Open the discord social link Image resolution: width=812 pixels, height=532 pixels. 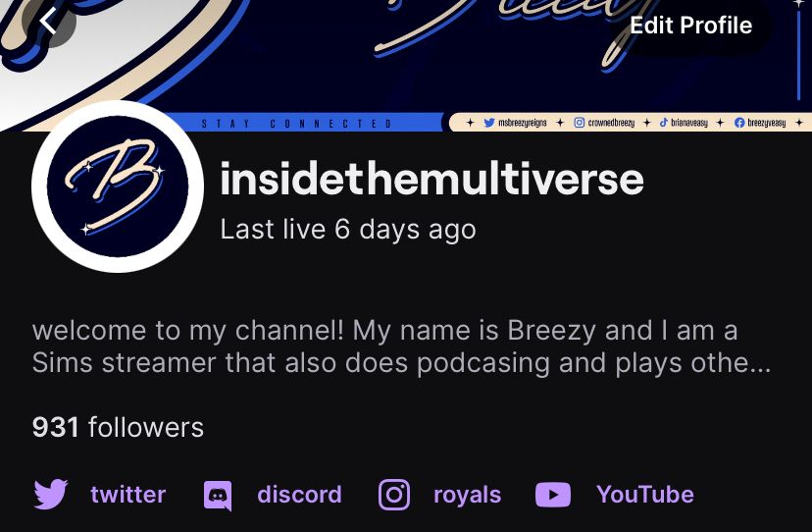coord(299,494)
